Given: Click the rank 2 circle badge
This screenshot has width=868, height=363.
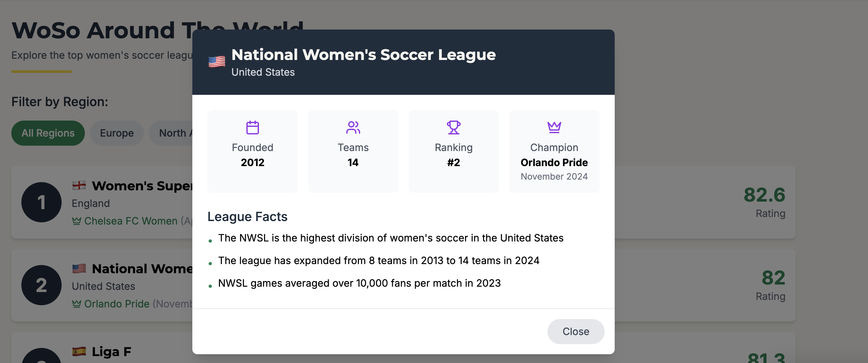Looking at the screenshot, I should [41, 285].
